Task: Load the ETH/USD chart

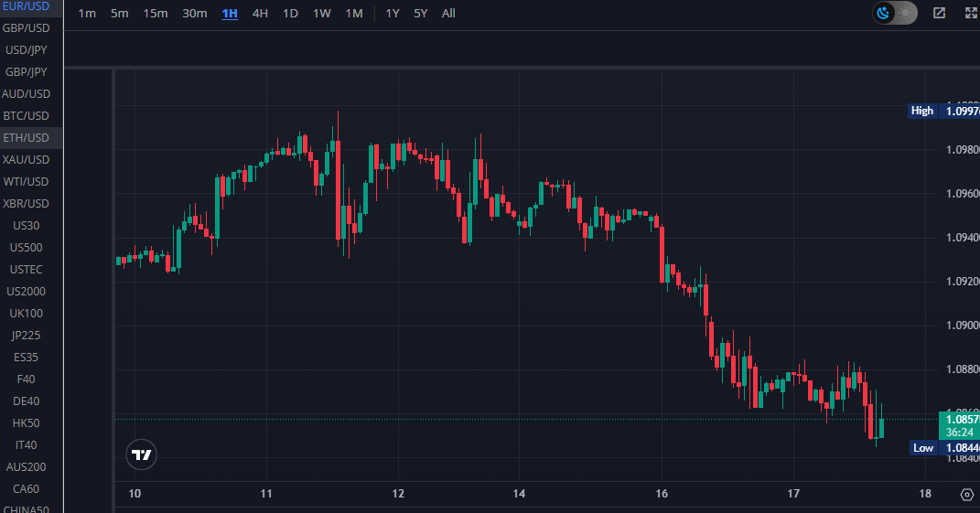Action: 26,137
